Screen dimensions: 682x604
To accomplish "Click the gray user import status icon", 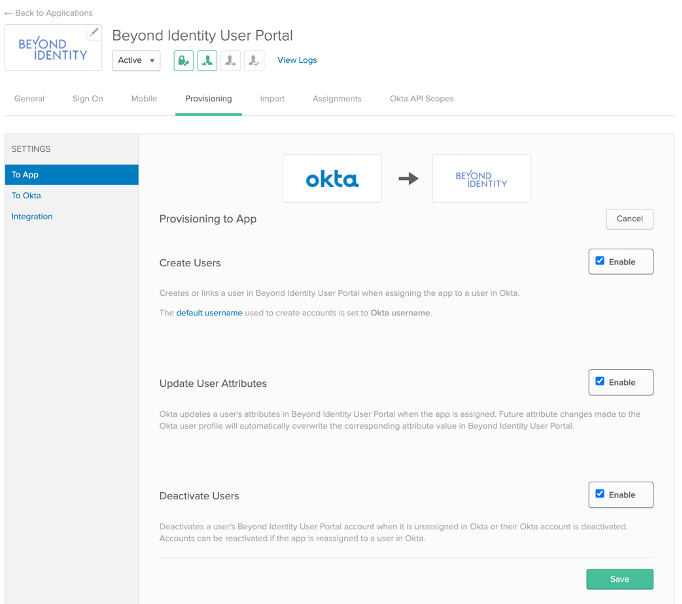I will 231,61.
